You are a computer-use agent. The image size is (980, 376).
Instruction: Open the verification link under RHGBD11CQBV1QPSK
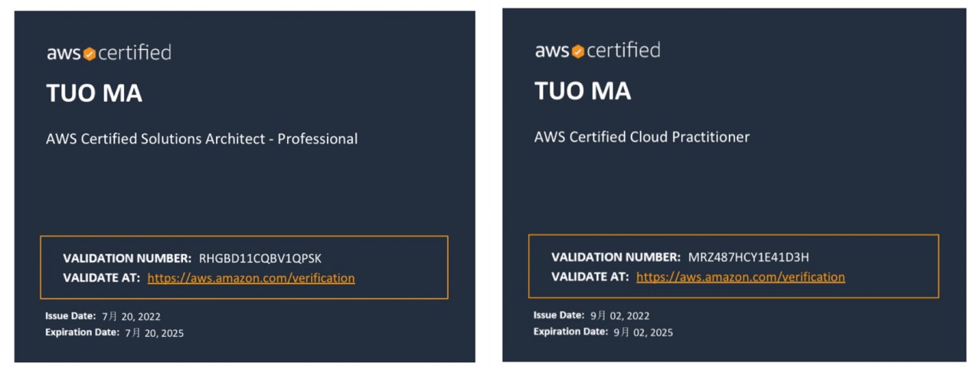251,278
